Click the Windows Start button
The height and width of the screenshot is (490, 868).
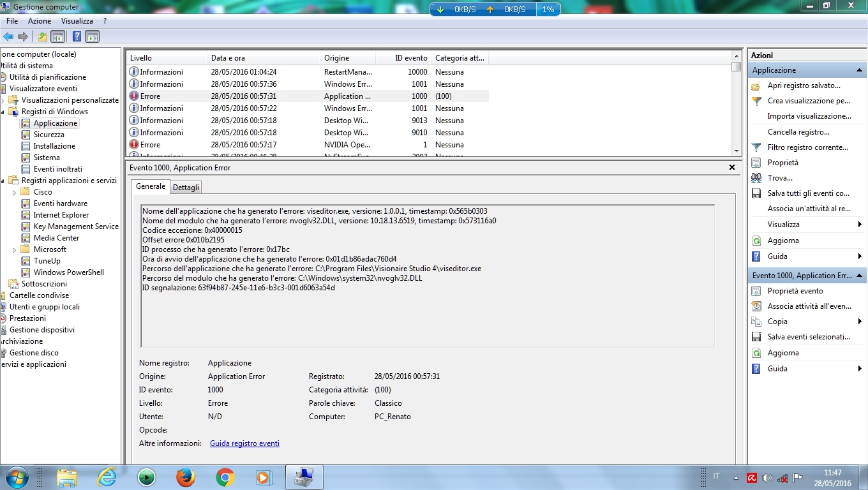coord(16,477)
